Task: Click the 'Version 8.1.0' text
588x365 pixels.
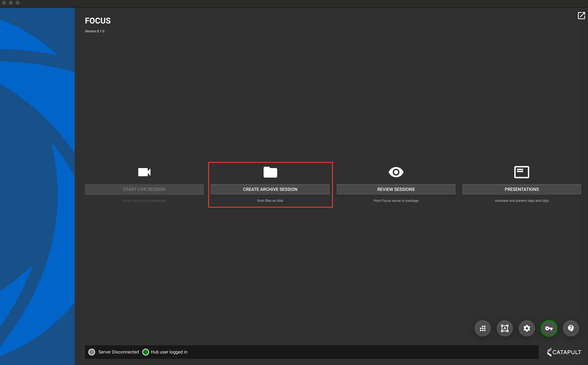Action: click(95, 31)
